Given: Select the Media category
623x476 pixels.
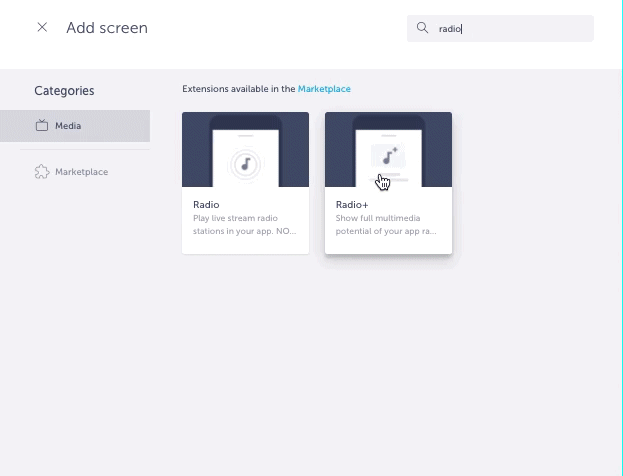Looking at the screenshot, I should click(x=75, y=126).
